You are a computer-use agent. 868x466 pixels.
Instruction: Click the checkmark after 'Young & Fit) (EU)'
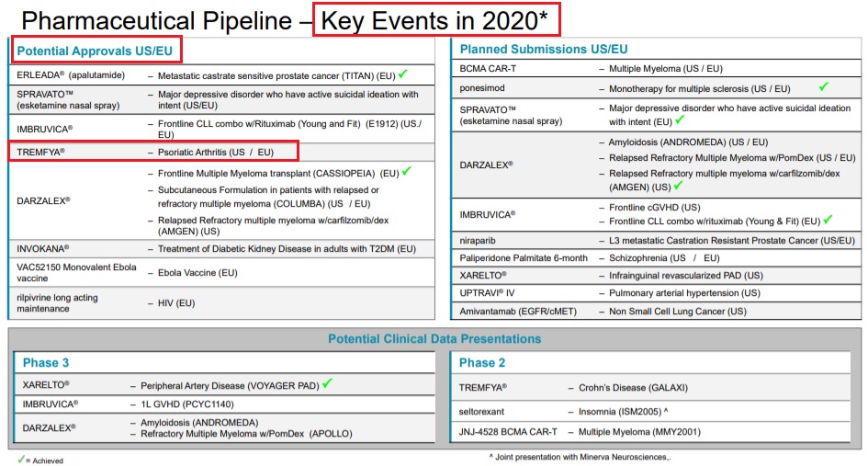tap(829, 220)
